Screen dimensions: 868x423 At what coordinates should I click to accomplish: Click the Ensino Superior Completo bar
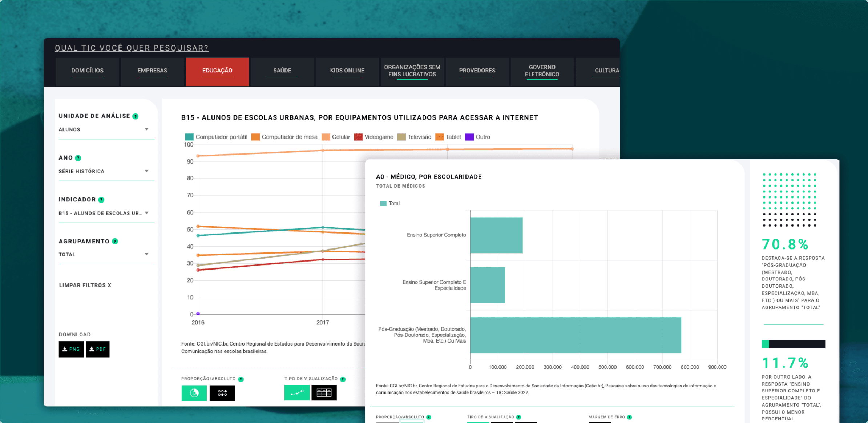click(x=496, y=235)
